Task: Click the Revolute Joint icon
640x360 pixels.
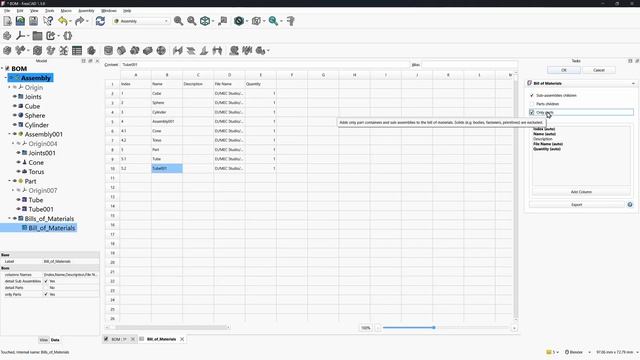Action: 121,51
